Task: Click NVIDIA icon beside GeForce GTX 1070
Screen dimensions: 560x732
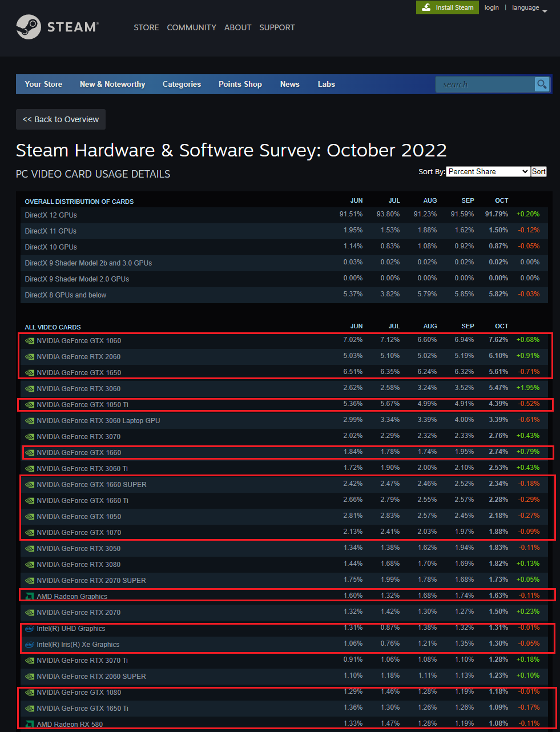Action: click(30, 533)
